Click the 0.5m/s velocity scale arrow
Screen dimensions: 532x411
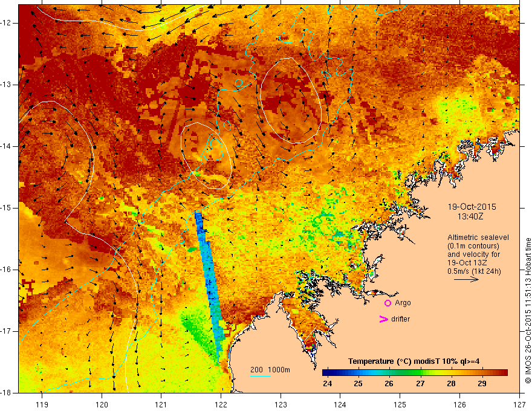click(466, 279)
